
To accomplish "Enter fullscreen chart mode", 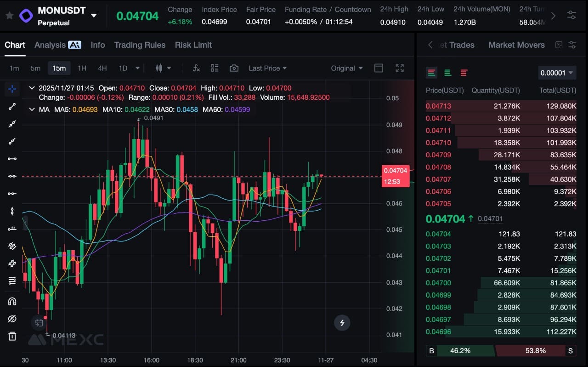I will coord(400,68).
